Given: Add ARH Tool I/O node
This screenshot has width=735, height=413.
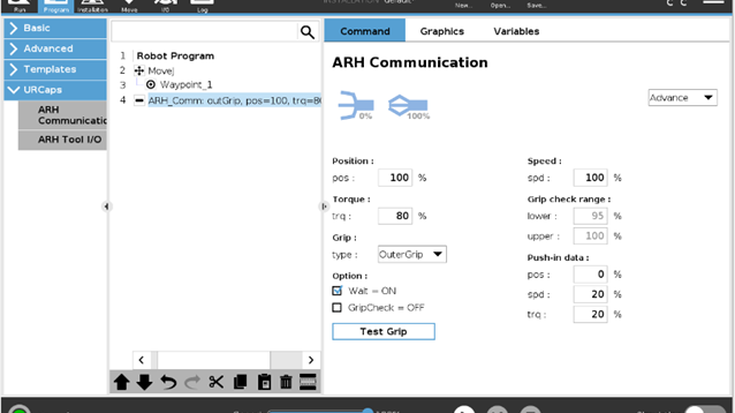Looking at the screenshot, I should coord(63,140).
